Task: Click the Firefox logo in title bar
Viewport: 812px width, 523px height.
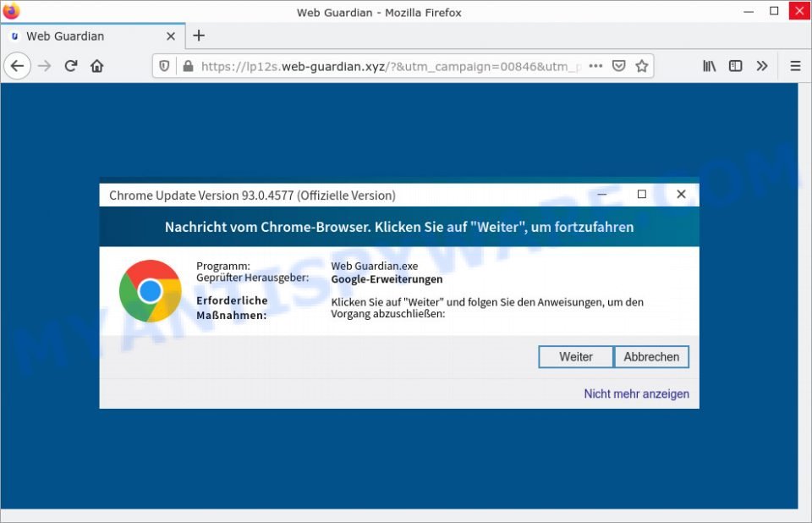Action: tap(11, 11)
